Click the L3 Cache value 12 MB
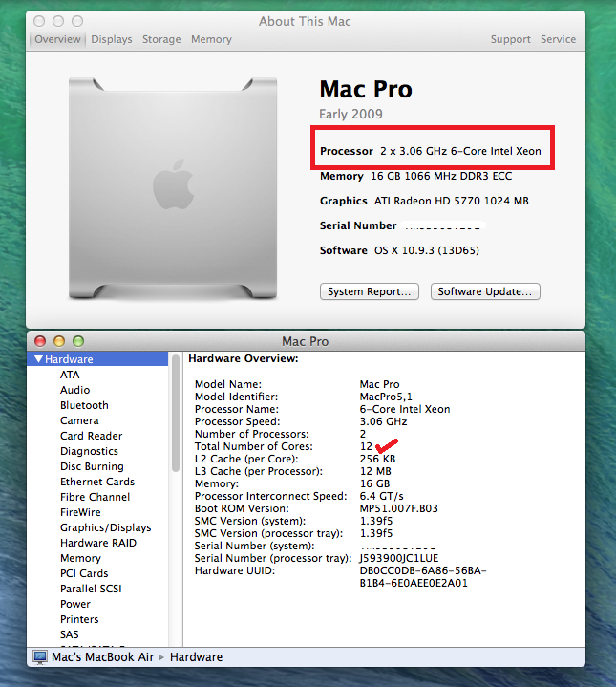616x687 pixels. click(x=375, y=471)
